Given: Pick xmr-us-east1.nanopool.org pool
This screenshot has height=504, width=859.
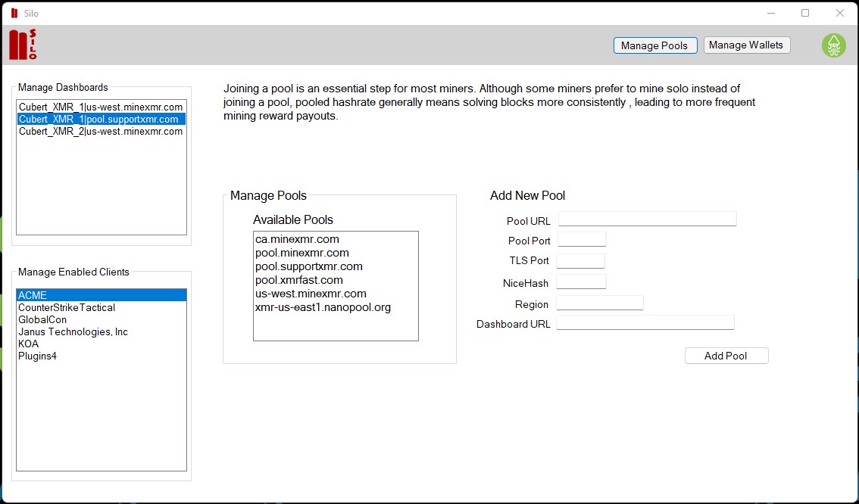Looking at the screenshot, I should pyautogui.click(x=323, y=307).
